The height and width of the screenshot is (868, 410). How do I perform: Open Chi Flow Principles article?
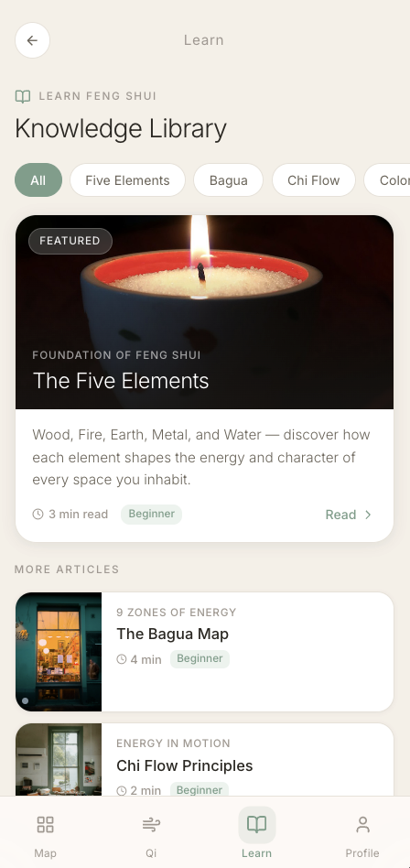pos(204,760)
